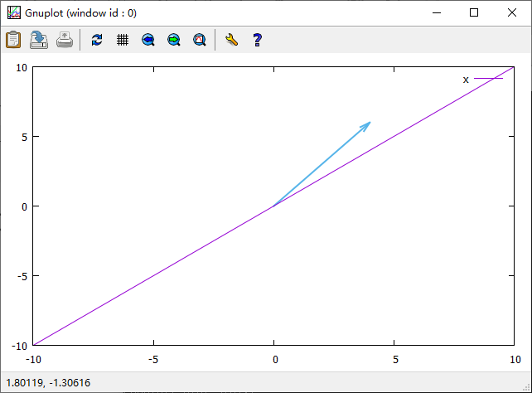The width and height of the screenshot is (532, 393).
Task: Click the save plot to file icon
Action: tap(39, 40)
